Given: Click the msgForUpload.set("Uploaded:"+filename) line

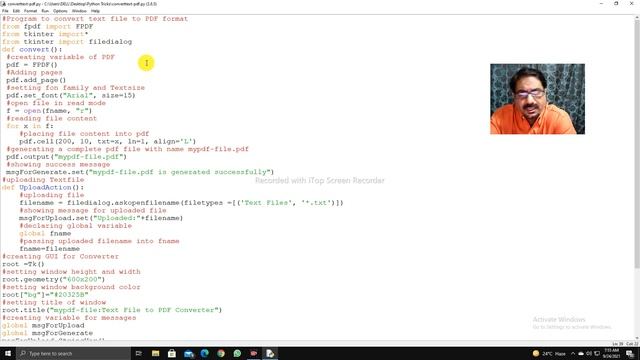Looking at the screenshot, I should (x=101, y=218).
